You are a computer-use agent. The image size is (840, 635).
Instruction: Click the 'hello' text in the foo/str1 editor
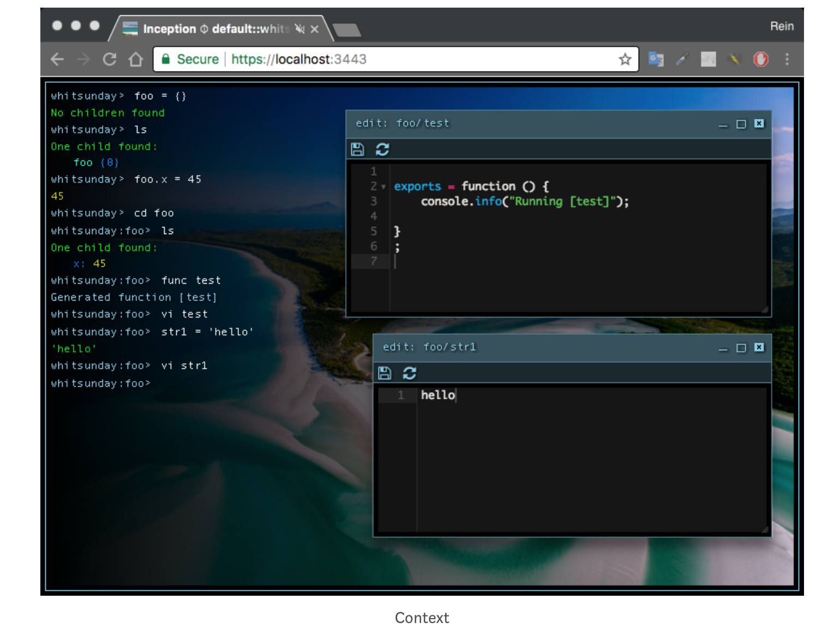[x=438, y=395]
